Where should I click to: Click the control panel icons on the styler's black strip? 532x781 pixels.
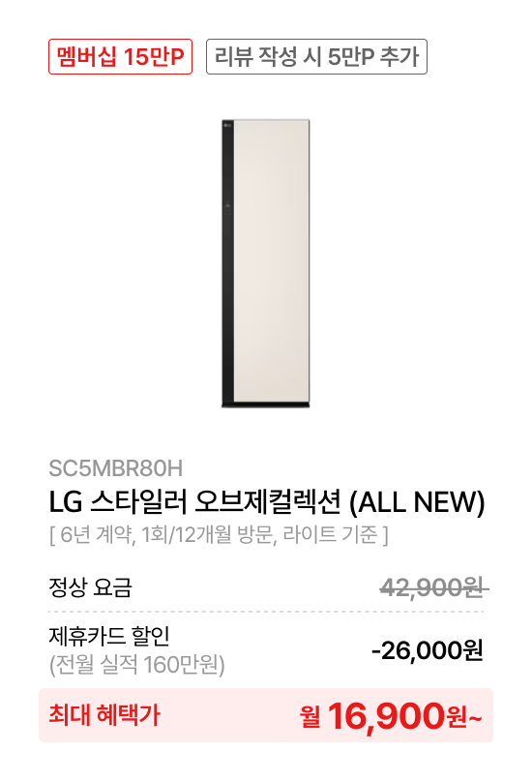coord(227,208)
